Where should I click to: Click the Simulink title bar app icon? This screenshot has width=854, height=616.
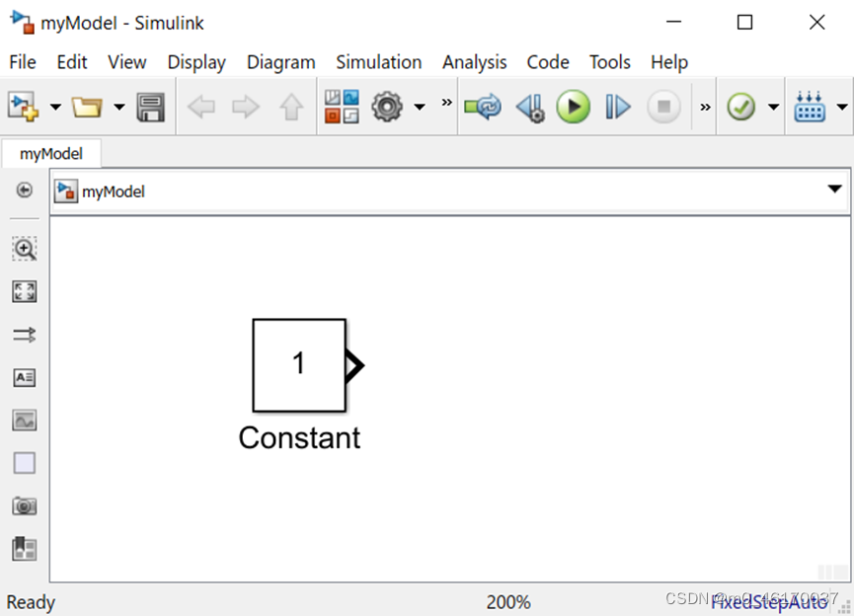23,22
